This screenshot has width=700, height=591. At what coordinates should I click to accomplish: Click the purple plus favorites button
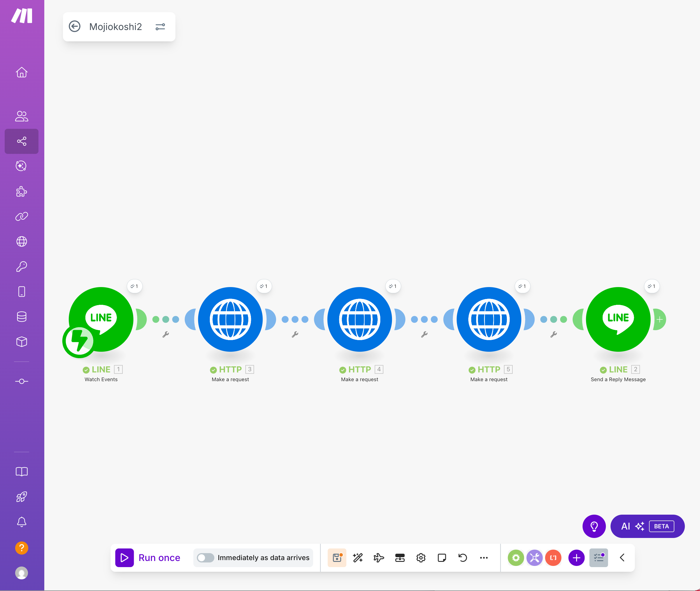[x=576, y=557]
